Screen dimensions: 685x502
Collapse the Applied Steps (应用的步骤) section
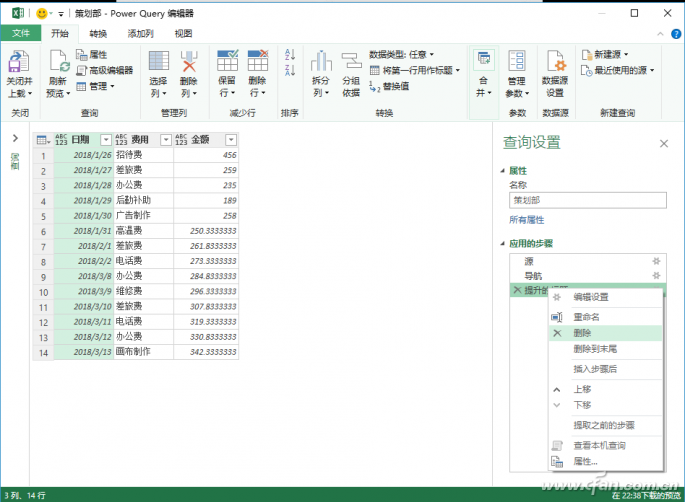coord(502,243)
